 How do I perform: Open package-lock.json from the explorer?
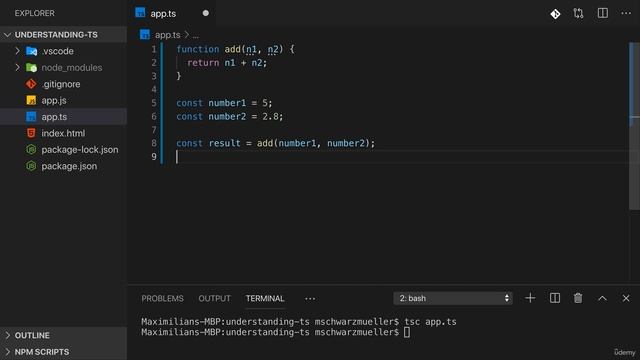80,150
